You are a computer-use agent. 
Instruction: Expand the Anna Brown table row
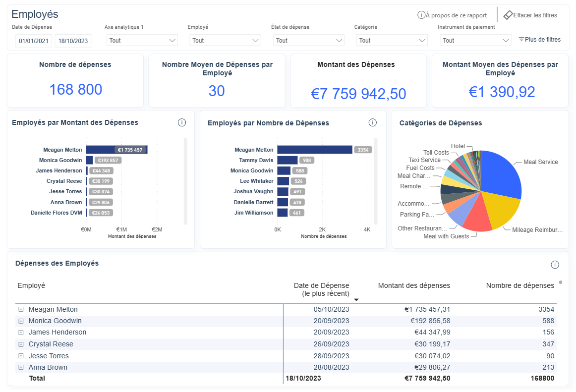[21, 367]
